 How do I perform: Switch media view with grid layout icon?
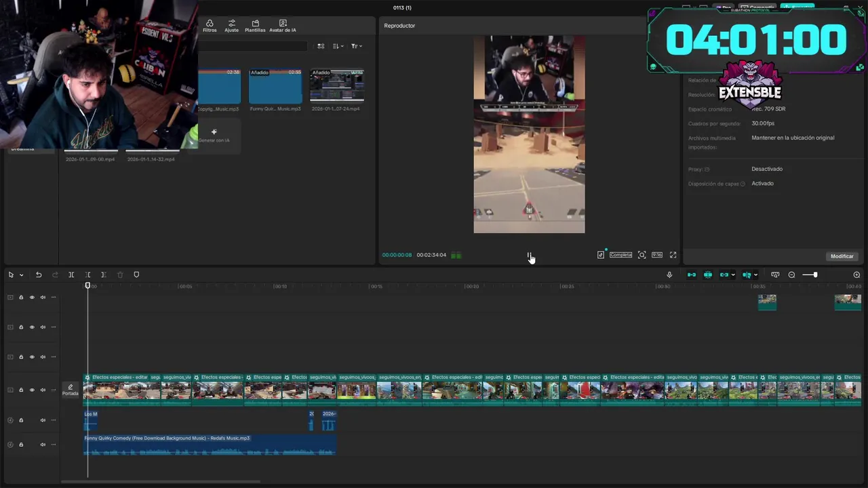pos(321,46)
